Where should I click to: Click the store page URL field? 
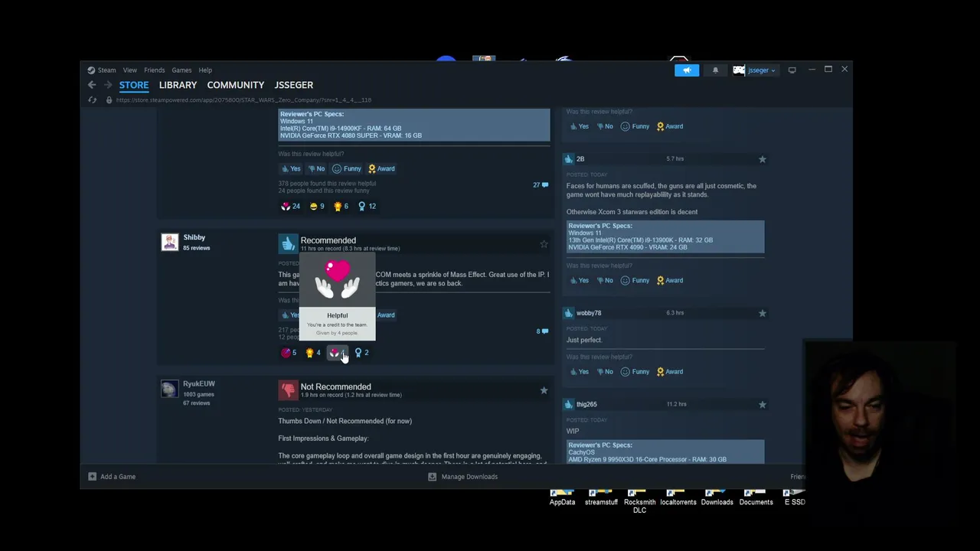coord(243,100)
